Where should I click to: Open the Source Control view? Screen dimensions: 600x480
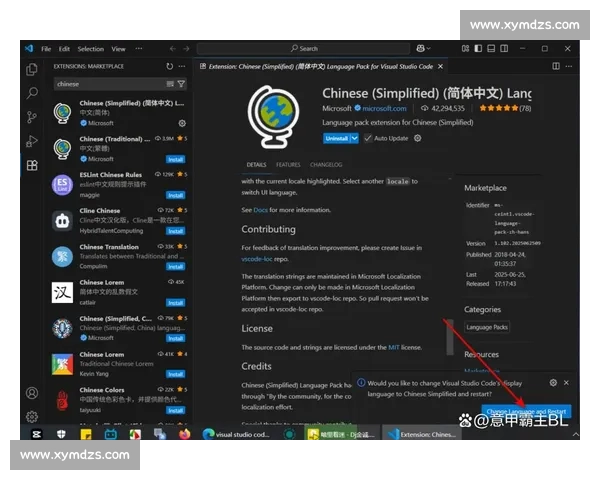[32, 117]
